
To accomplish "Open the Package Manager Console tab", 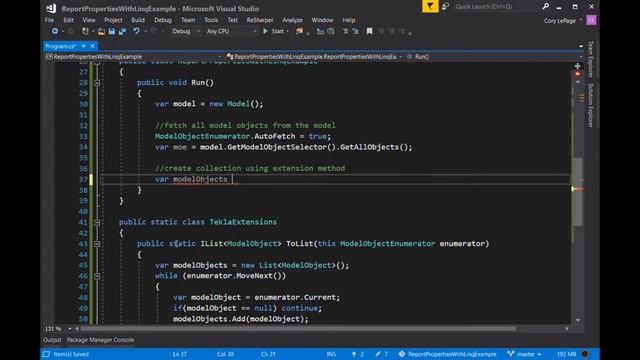I will [100, 340].
